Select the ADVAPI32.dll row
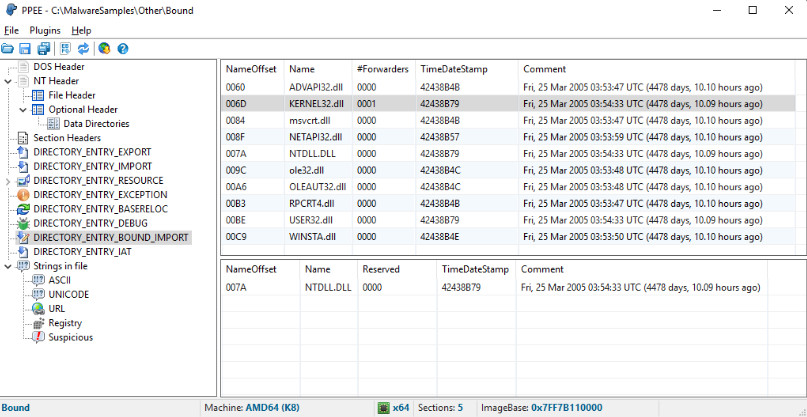807x417 pixels. pyautogui.click(x=508, y=88)
